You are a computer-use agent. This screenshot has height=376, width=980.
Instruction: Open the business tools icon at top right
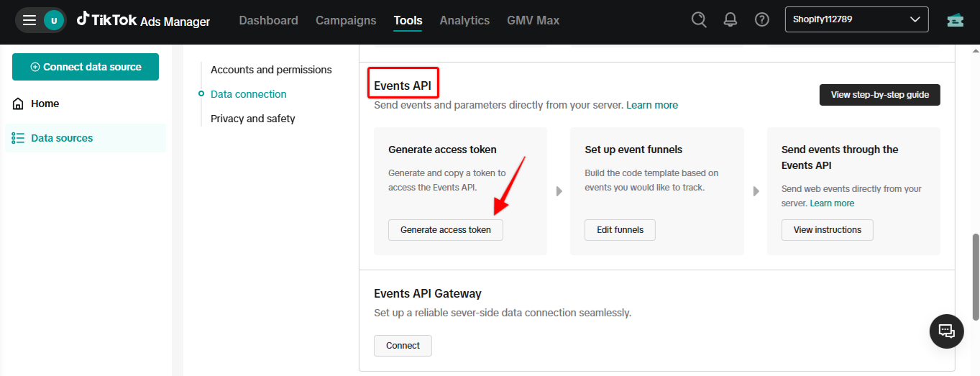coord(955,19)
